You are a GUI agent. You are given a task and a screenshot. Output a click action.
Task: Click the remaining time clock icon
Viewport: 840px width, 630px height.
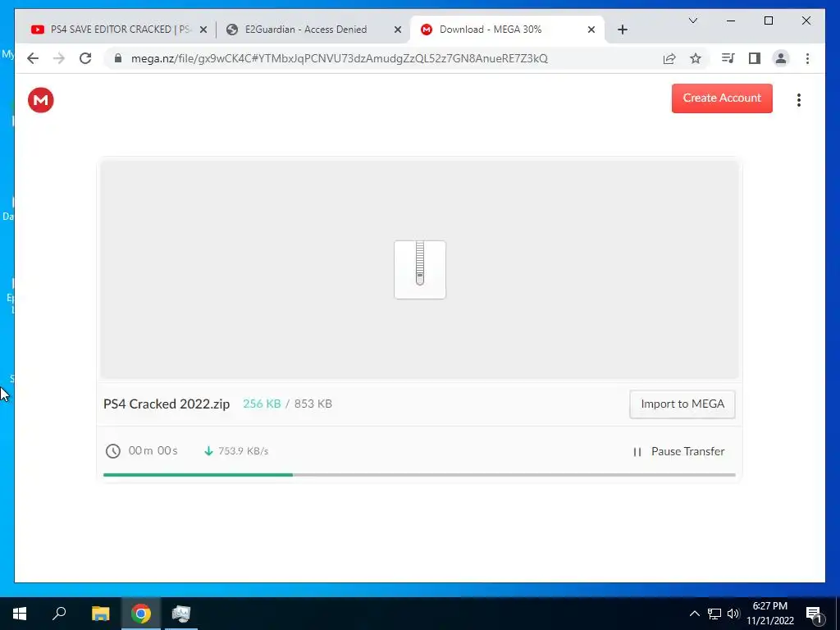coord(113,451)
